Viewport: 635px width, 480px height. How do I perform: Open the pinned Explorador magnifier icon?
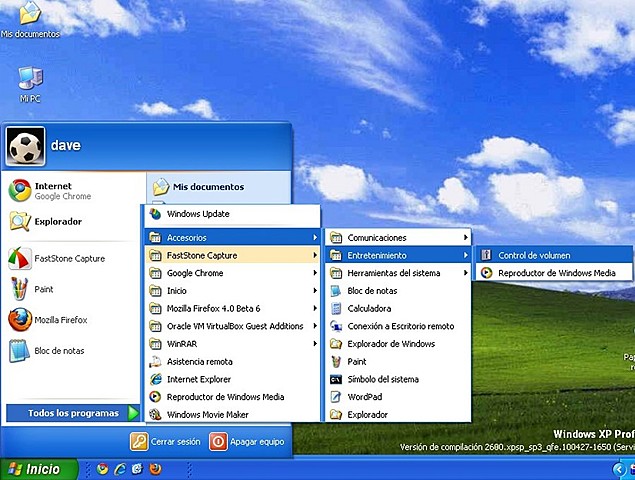tap(20, 221)
